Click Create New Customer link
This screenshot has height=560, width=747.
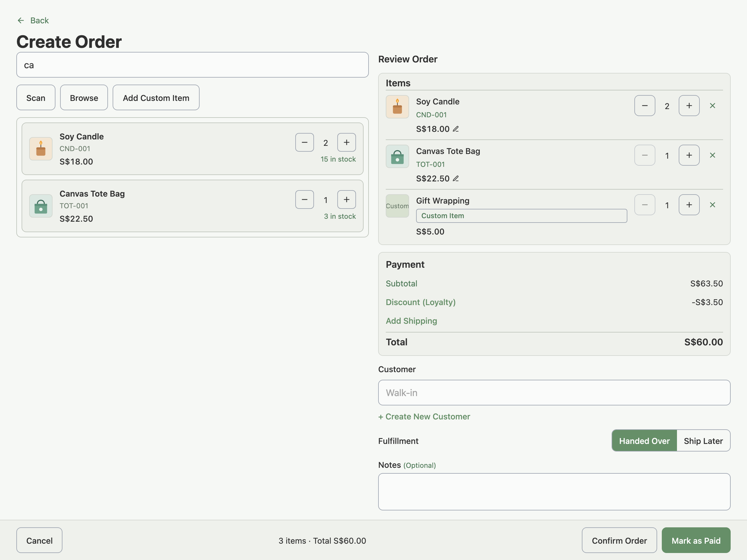point(424,416)
